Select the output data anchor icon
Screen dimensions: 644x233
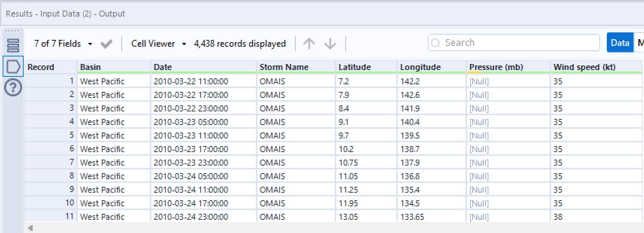pos(13,67)
